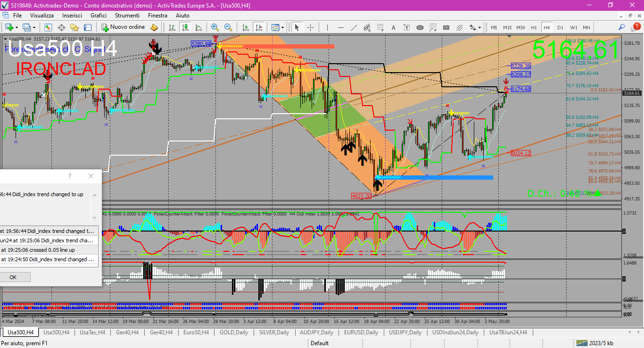Select the ellipse drawing tool
This screenshot has width=644, height=348.
(x=420, y=27)
